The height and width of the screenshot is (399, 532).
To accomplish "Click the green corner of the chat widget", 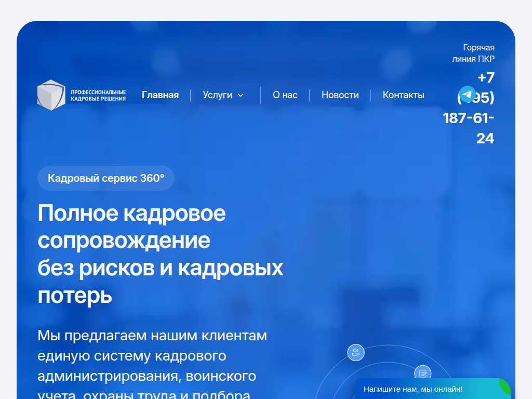I will (506, 386).
